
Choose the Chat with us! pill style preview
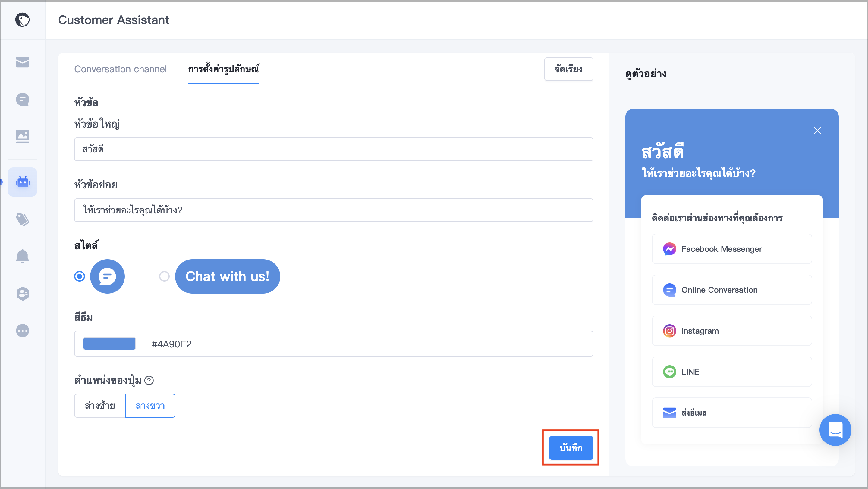(228, 276)
